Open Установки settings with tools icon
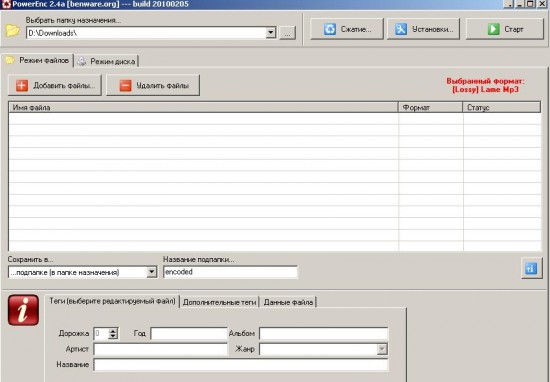 click(423, 29)
